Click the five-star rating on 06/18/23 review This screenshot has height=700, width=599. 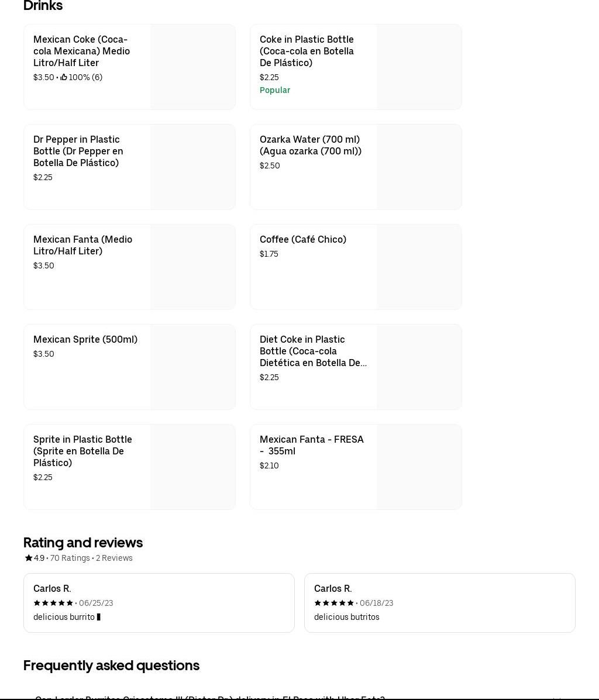tap(334, 603)
